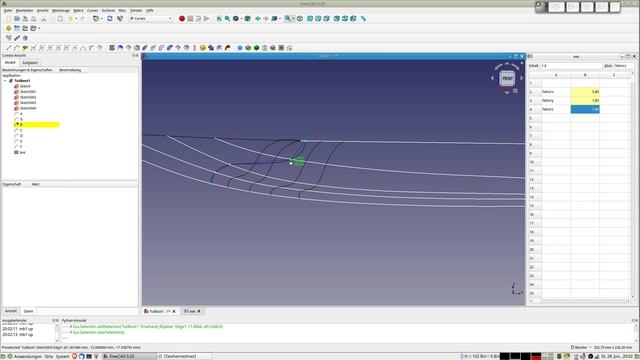This screenshot has height=360, width=640.
Task: Open the undo dropdown arrow
Action: (x=76, y=18)
